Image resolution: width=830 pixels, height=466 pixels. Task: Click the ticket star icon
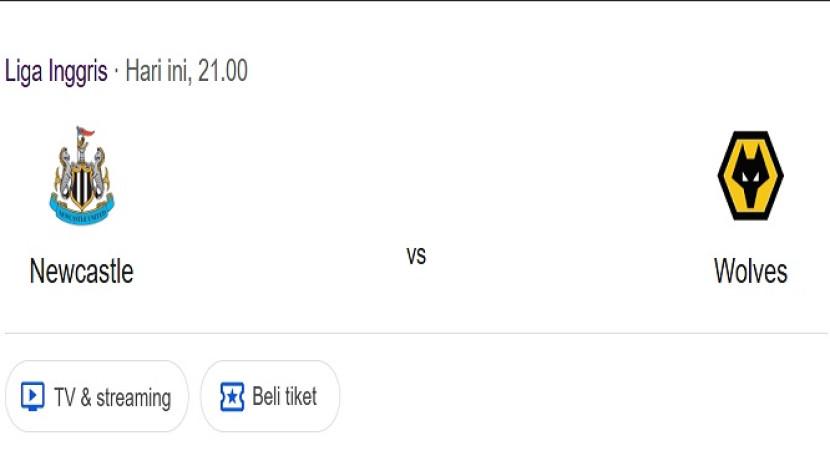232,397
